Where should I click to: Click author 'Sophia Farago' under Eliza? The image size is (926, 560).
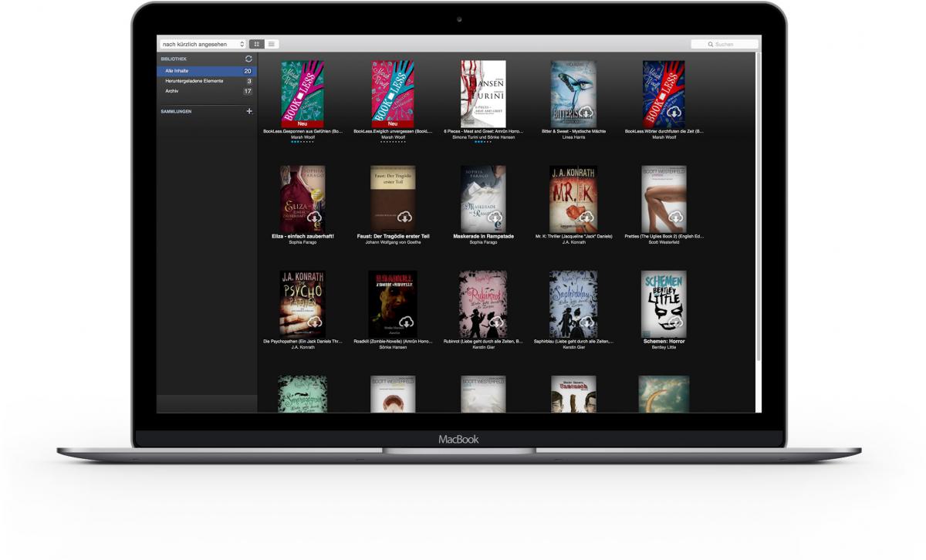point(302,242)
